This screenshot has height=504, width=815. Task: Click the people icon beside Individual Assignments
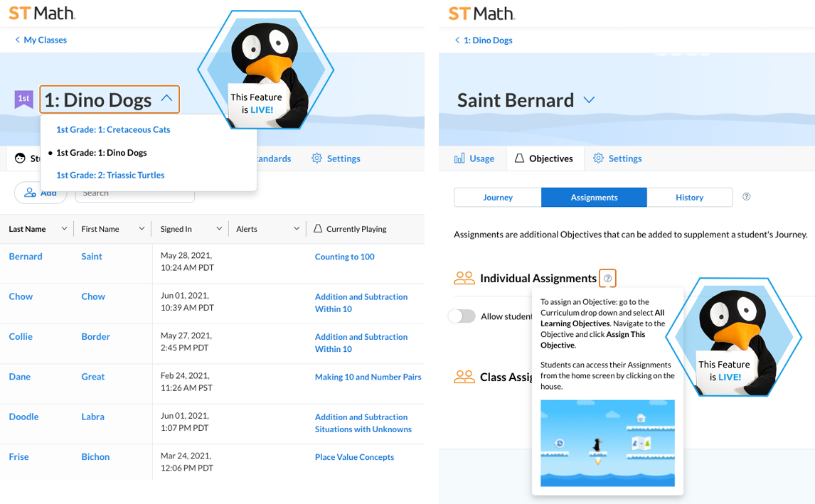[464, 279]
